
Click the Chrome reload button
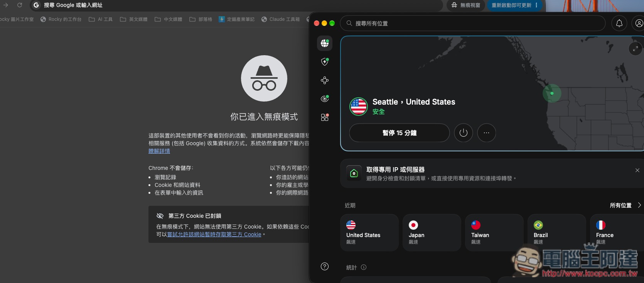coord(20,5)
